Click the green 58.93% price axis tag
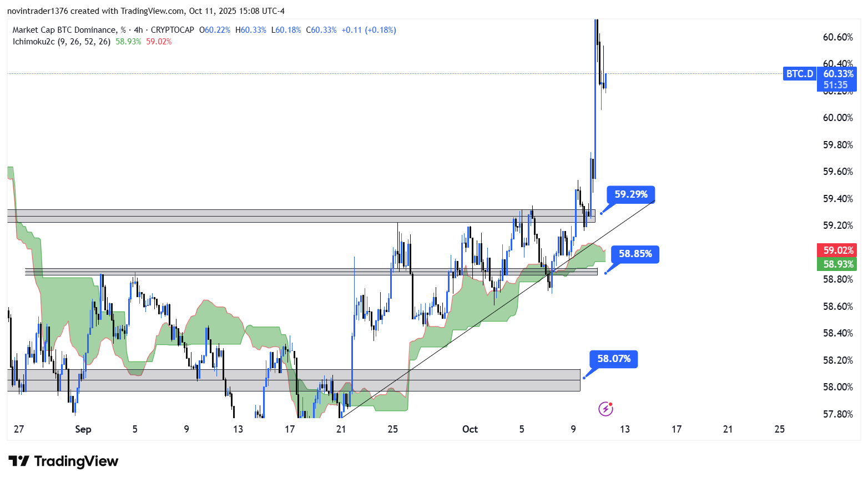Image resolution: width=868 pixels, height=482 pixels. point(837,264)
